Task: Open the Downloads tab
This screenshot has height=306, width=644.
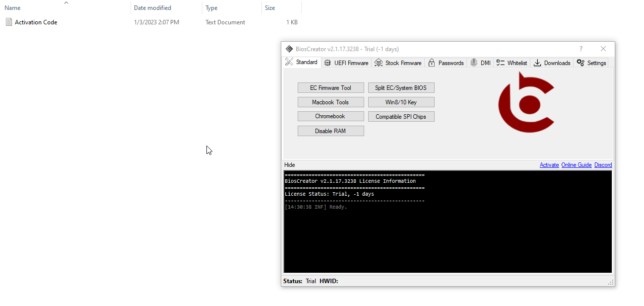Action: pos(552,63)
